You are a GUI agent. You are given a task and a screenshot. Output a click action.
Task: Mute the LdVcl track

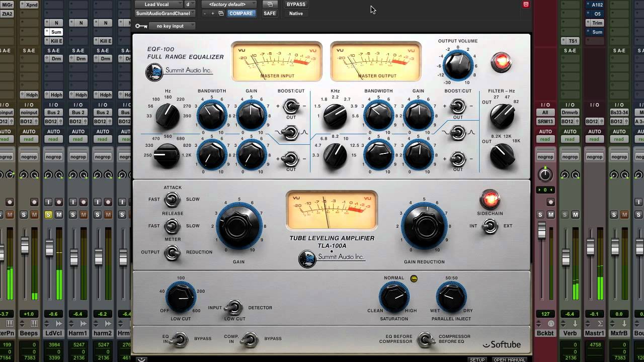59,215
